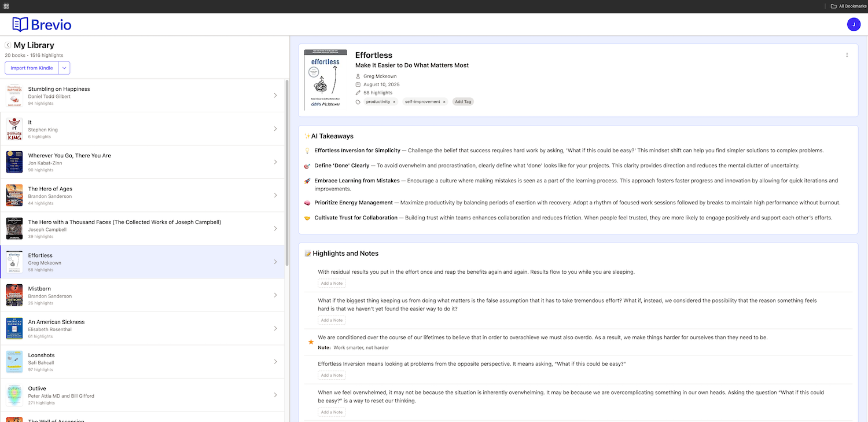
Task: Open Stumbling on Happiness via its chevron
Action: click(x=275, y=96)
